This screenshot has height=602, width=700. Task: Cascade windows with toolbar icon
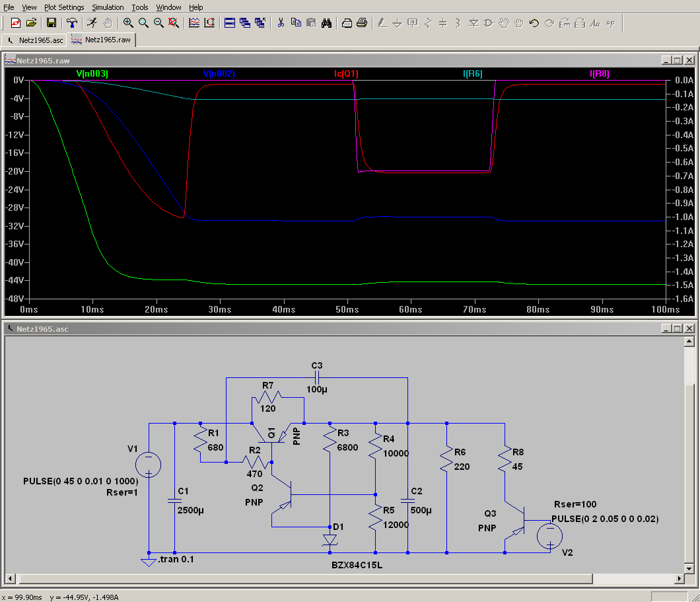245,22
